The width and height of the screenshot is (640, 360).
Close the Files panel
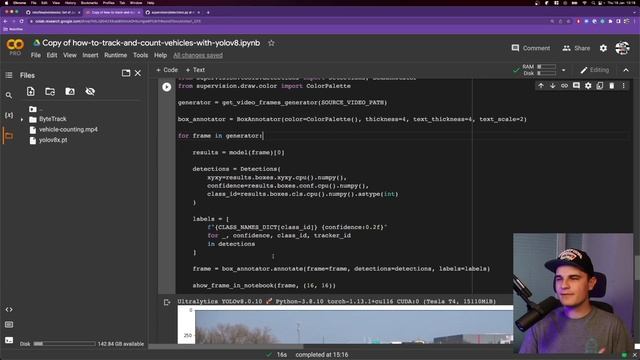tap(138, 73)
